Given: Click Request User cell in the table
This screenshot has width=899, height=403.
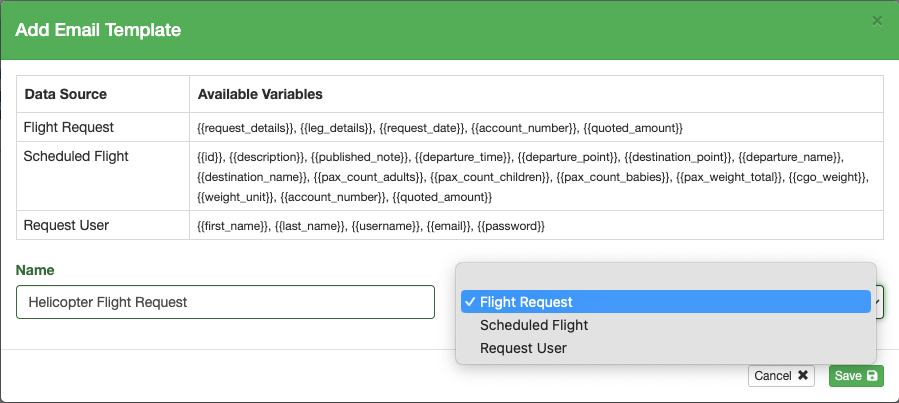Looking at the screenshot, I should click(66, 225).
